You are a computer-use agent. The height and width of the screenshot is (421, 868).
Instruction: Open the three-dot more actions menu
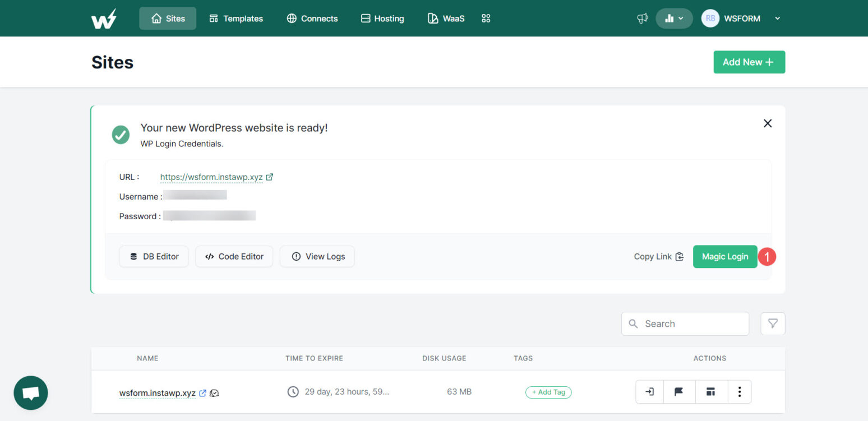coord(740,392)
